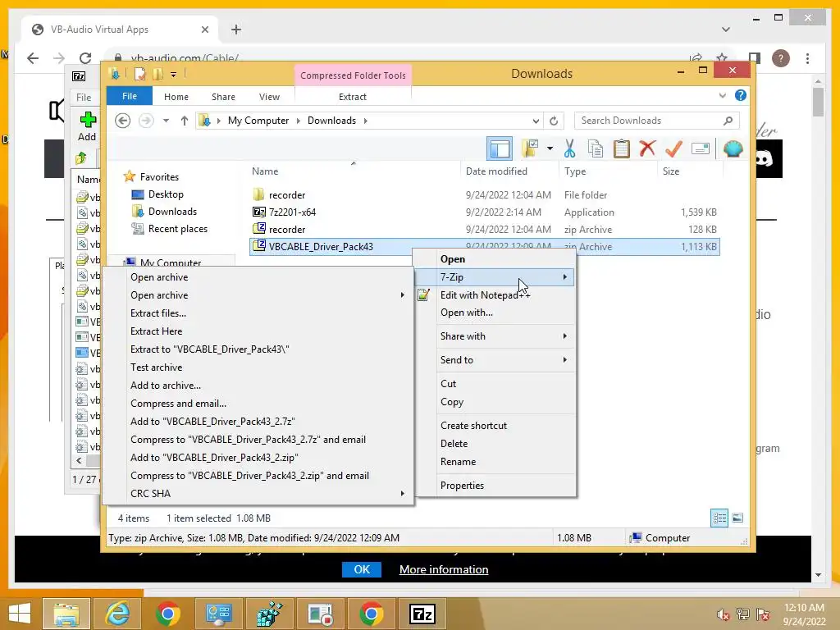The image size is (840, 630).
Task: Open address bar history dropdown
Action: tap(536, 121)
